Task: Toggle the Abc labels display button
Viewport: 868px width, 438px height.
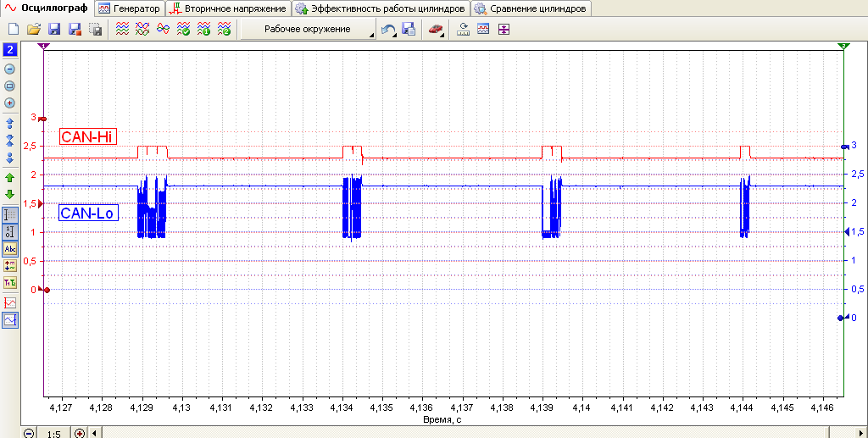Action: coord(10,249)
